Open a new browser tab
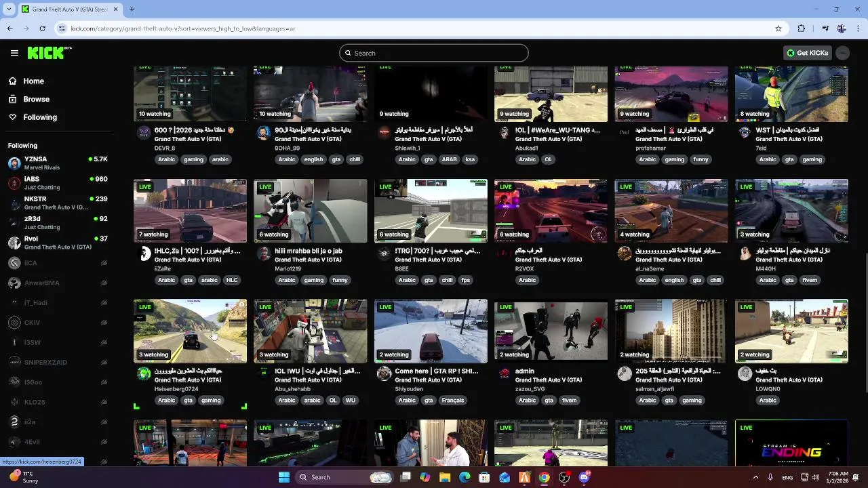Screen dimensions: 868x488 pyautogui.click(x=132, y=9)
